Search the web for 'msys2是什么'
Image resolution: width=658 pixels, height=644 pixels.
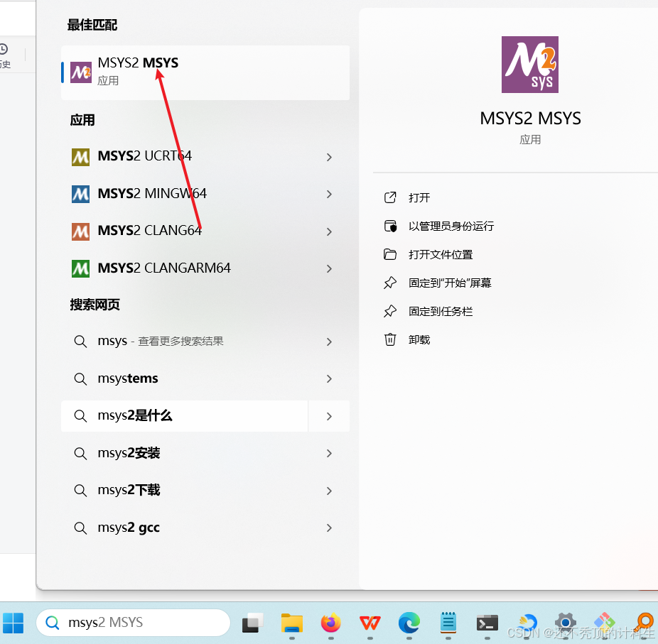[185, 416]
